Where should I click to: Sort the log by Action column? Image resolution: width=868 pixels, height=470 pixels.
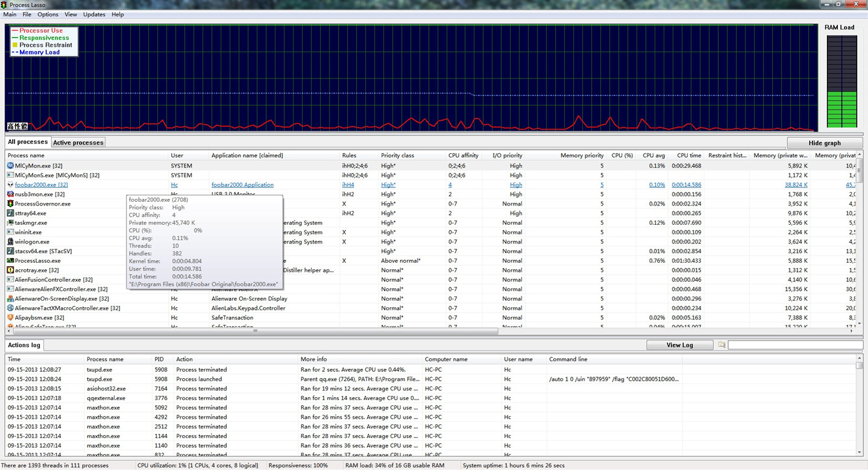coord(236,359)
